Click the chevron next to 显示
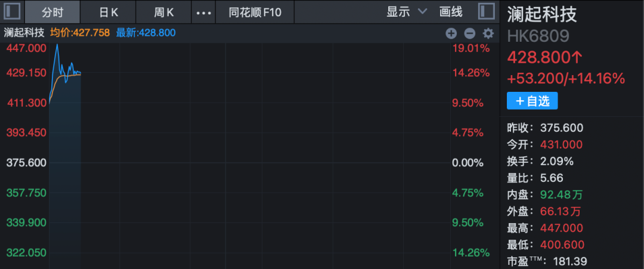The image size is (644, 269). (x=422, y=11)
